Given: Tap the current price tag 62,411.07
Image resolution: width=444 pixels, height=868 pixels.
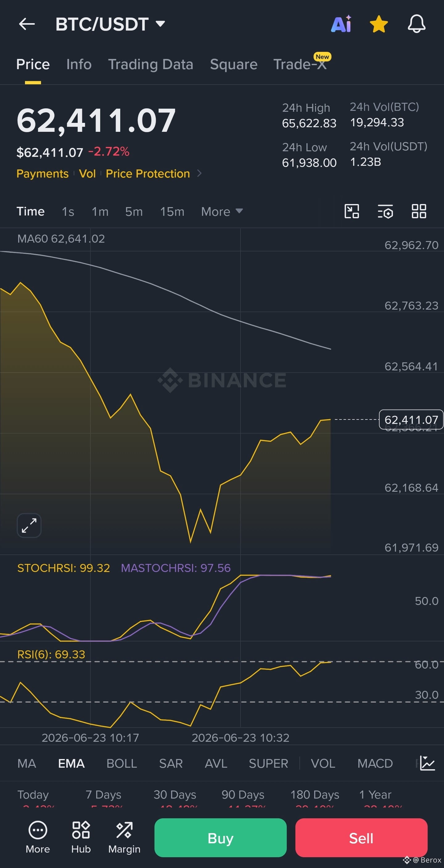Looking at the screenshot, I should tap(411, 419).
